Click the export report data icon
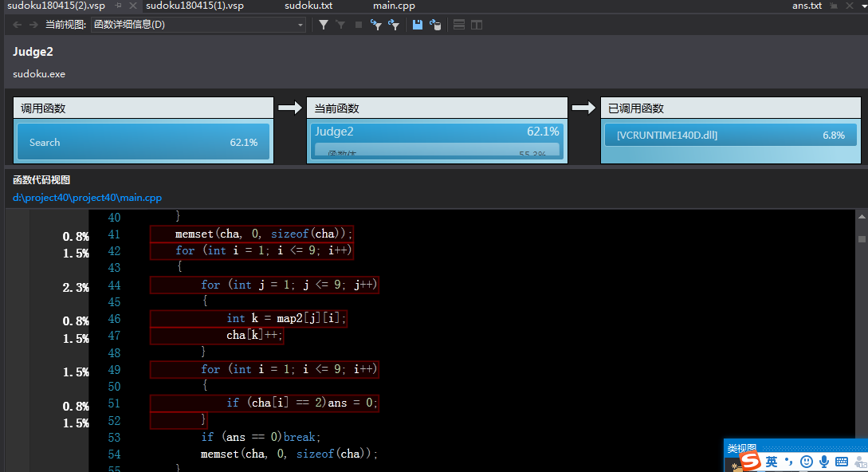 [x=435, y=25]
